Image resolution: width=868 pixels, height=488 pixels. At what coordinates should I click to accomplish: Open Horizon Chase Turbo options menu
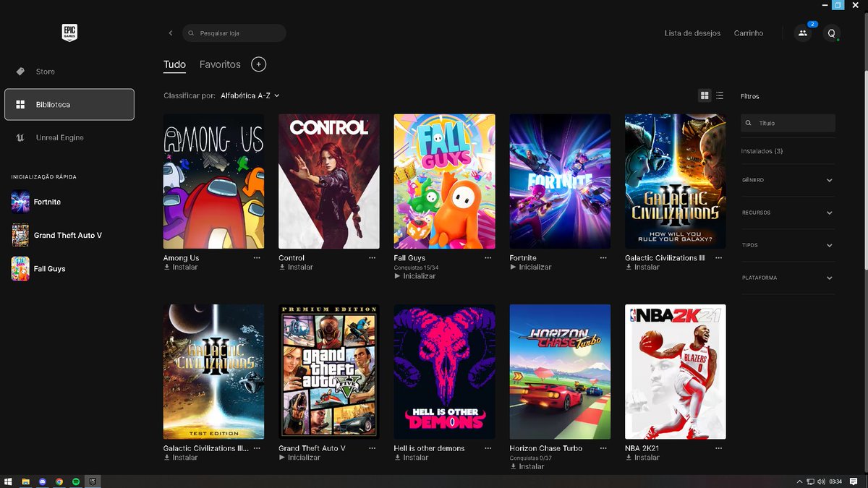pos(603,448)
